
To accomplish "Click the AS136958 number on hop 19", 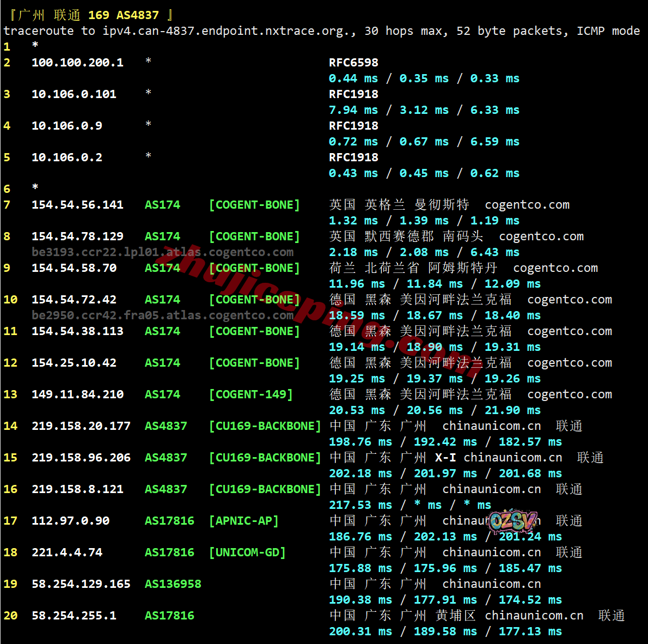I will tap(173, 584).
